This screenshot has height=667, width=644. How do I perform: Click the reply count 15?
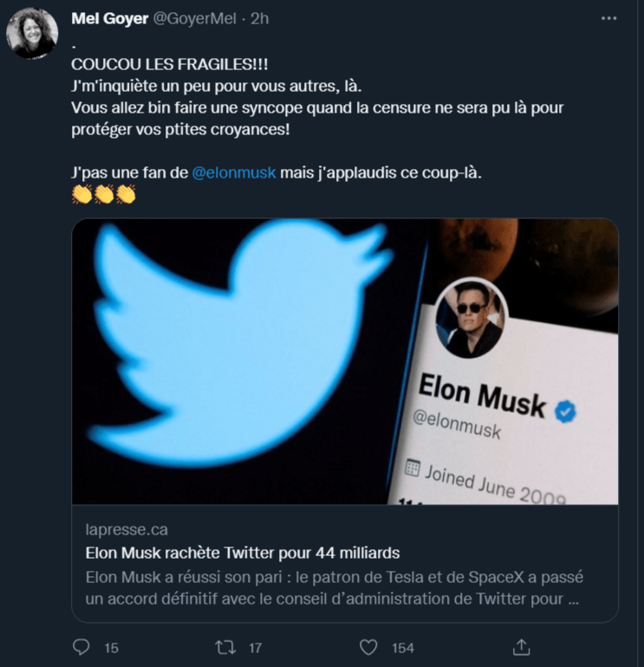coord(111,647)
